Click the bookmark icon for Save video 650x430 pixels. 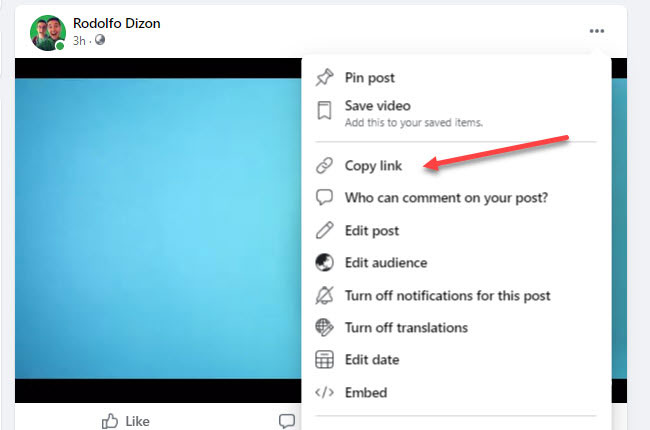click(x=324, y=110)
